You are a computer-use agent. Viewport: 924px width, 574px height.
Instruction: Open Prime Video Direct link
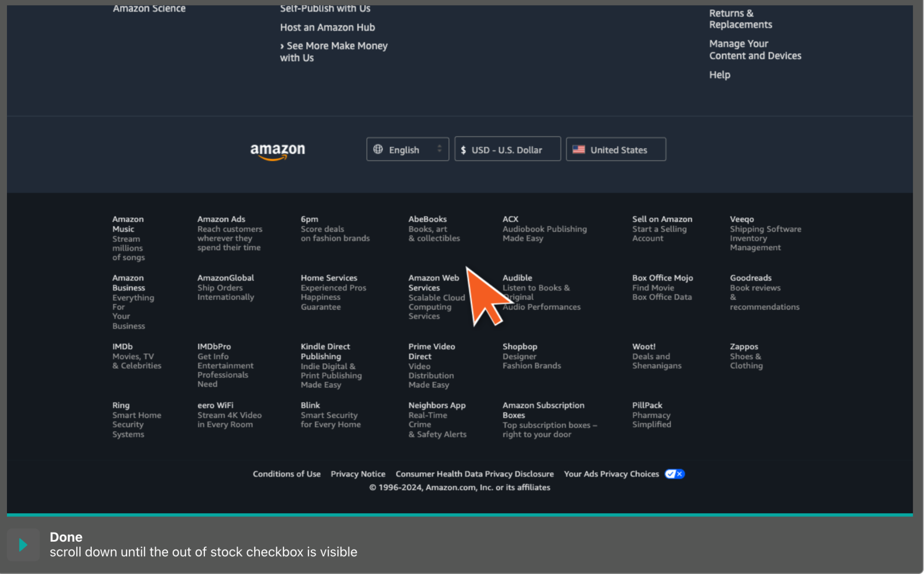[431, 366]
